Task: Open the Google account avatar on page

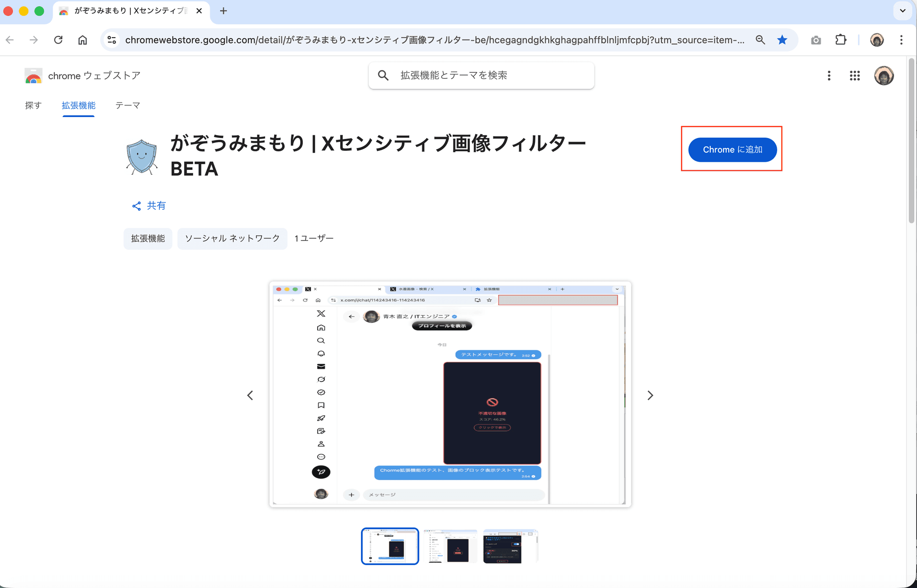Action: (x=884, y=76)
